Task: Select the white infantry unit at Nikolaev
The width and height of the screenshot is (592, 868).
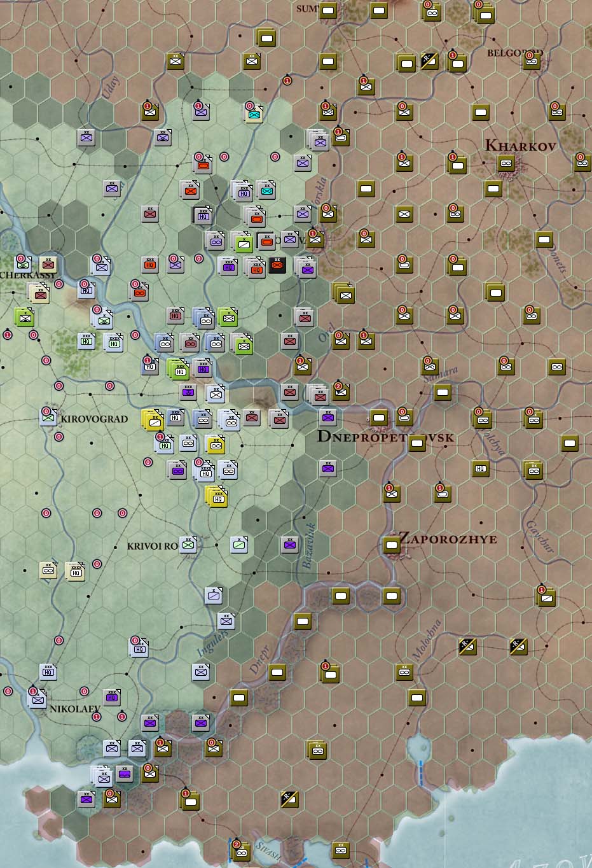Action: click(x=38, y=698)
